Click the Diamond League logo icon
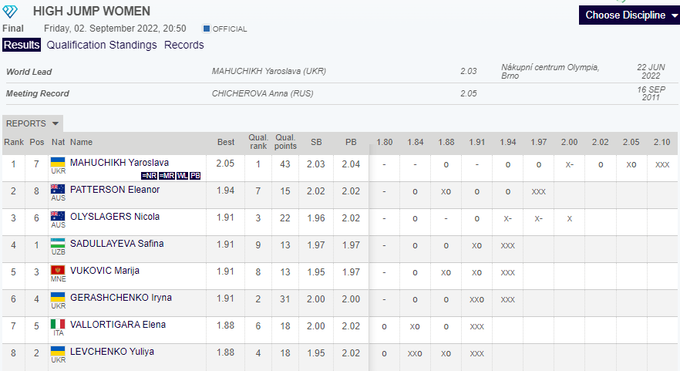This screenshot has width=680, height=371. coord(10,11)
